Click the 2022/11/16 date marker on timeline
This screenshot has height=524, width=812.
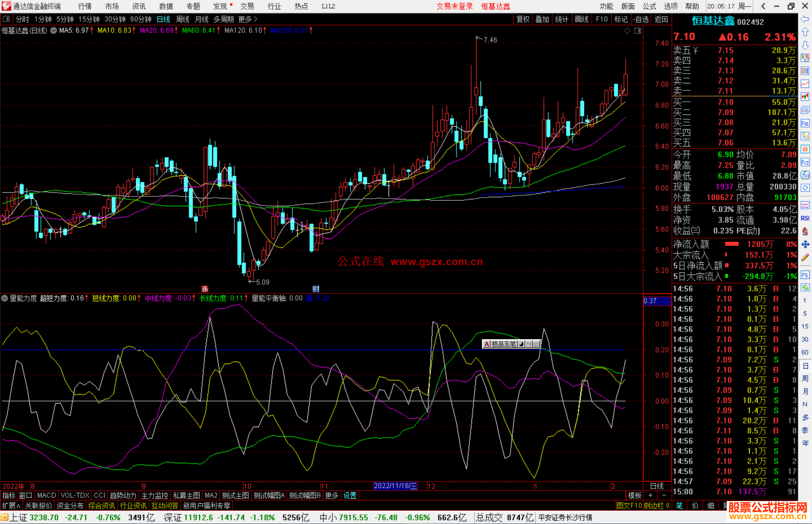pyautogui.click(x=395, y=486)
